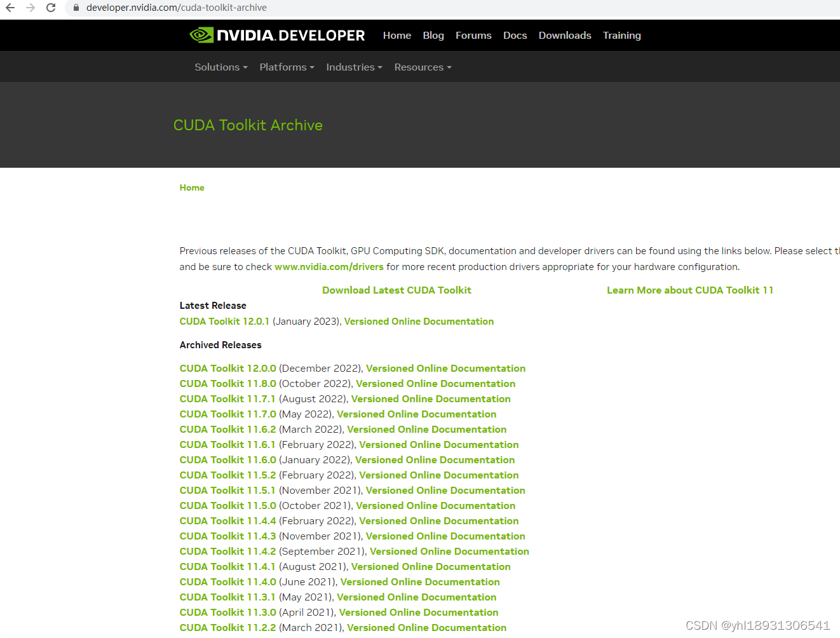Click the Home breadcrumb link
Image resolution: width=840 pixels, height=638 pixels.
tap(192, 187)
